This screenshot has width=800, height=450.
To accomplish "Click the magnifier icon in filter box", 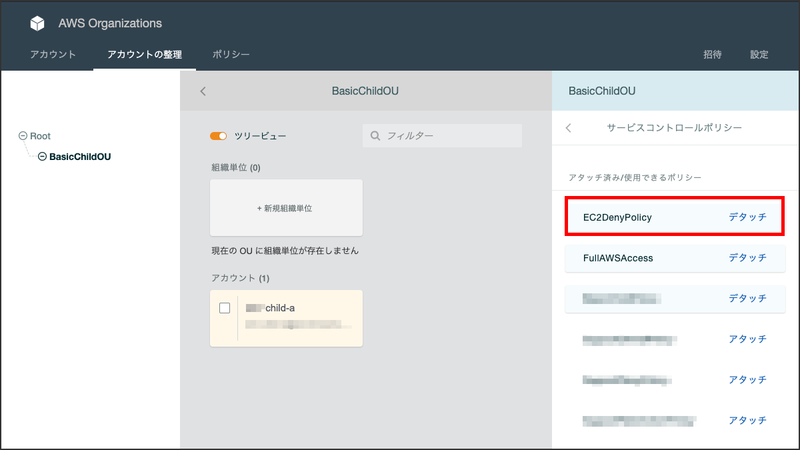I will pos(375,136).
